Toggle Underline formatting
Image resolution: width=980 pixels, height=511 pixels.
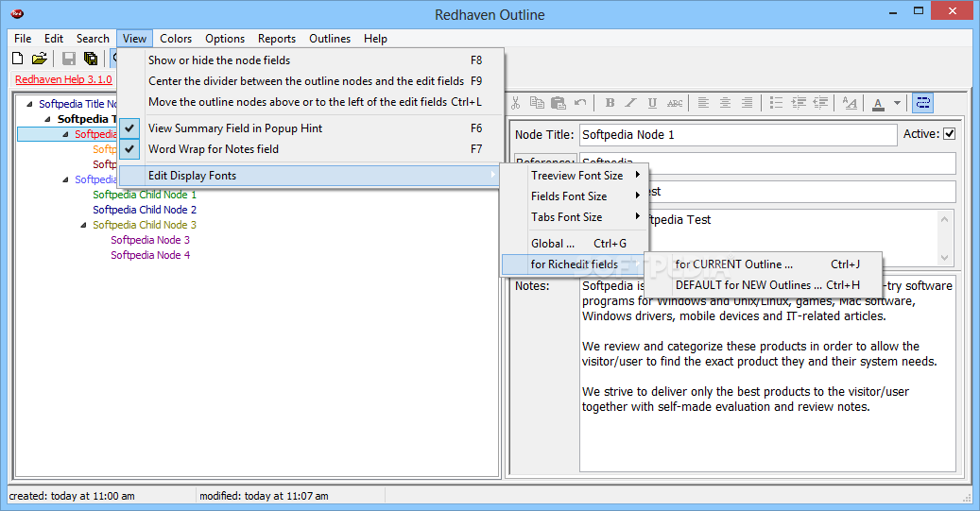(x=652, y=103)
